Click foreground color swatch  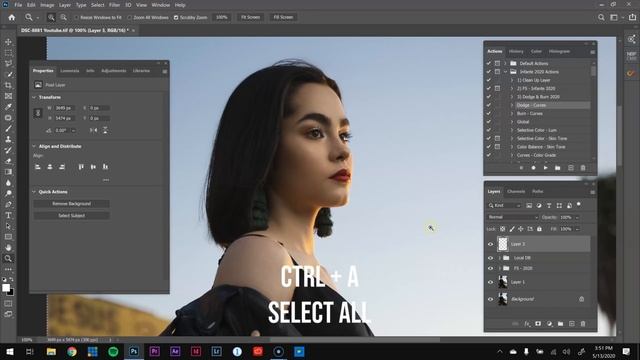click(x=6, y=288)
